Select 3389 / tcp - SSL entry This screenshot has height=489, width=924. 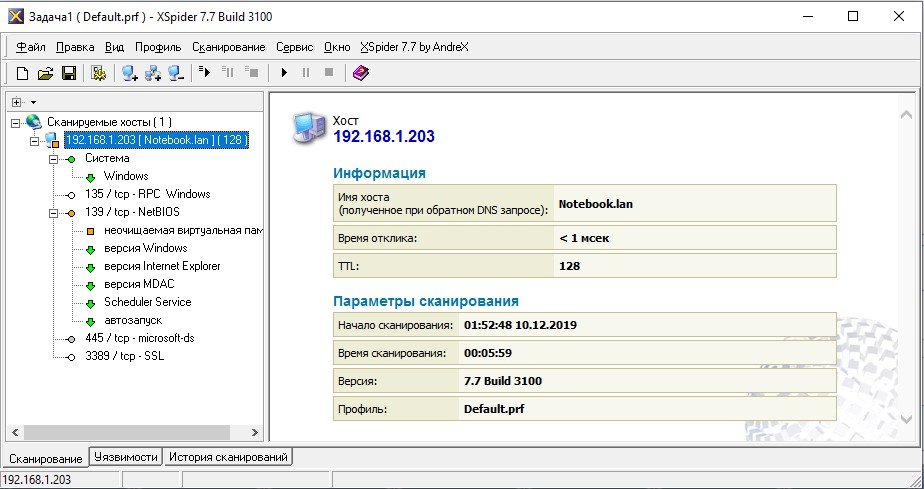[x=124, y=356]
